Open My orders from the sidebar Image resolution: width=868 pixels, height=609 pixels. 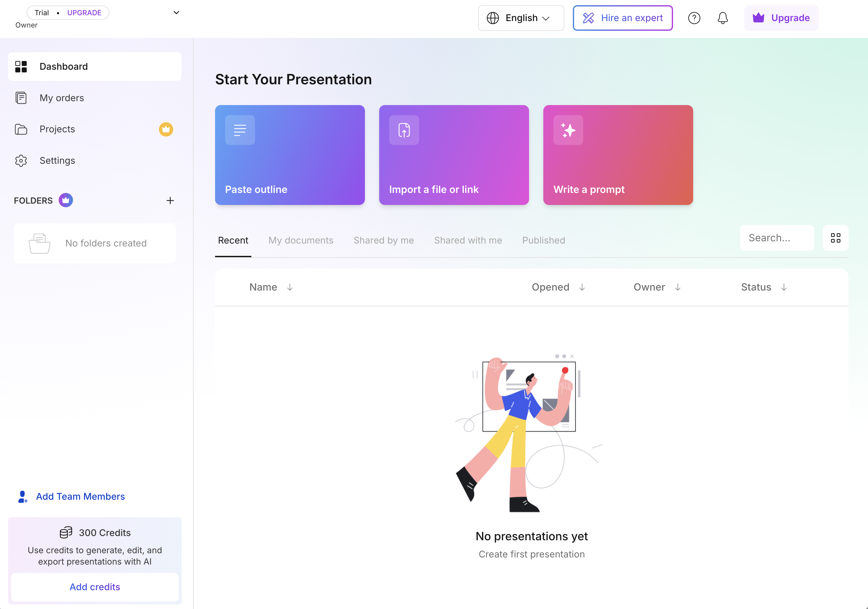pyautogui.click(x=62, y=98)
